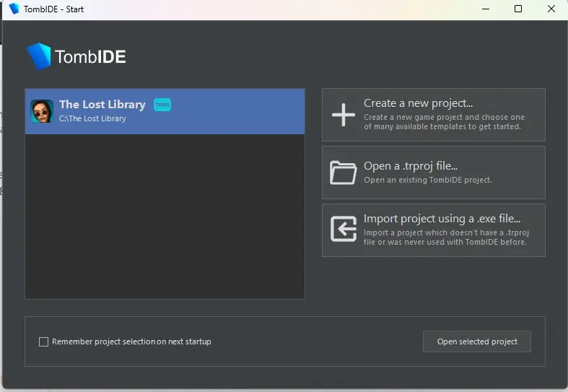
Task: Click the TombIDE icon in title bar
Action: point(14,9)
